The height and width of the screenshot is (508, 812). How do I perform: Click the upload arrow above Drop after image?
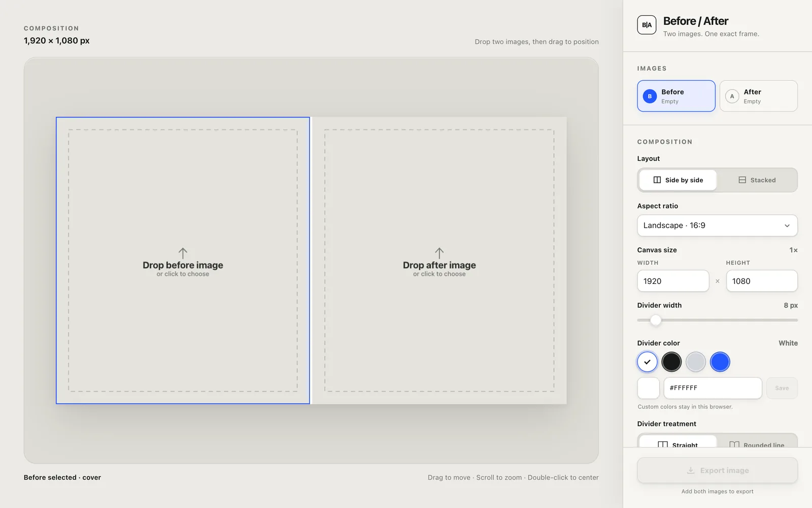point(439,253)
